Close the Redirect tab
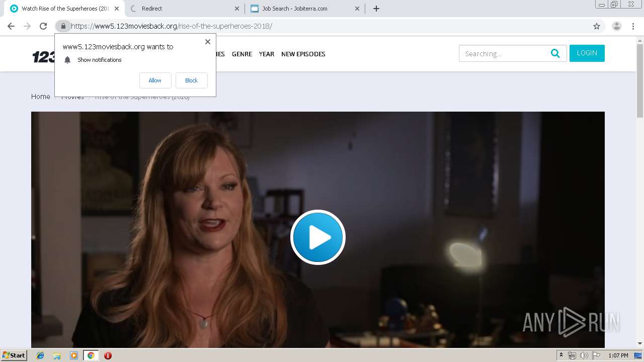The height and width of the screenshot is (362, 644). click(x=237, y=9)
